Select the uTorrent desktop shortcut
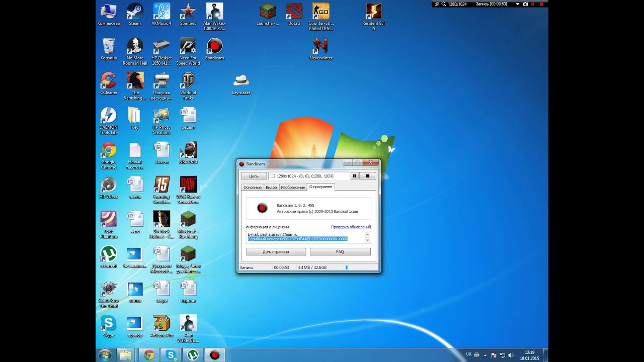Viewport: 644px width, 362px height. [x=109, y=257]
